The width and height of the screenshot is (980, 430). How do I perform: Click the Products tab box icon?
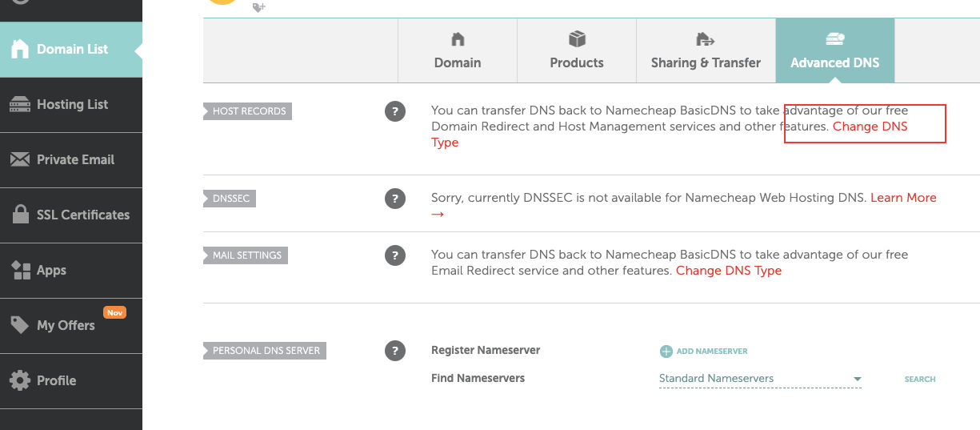pyautogui.click(x=577, y=38)
